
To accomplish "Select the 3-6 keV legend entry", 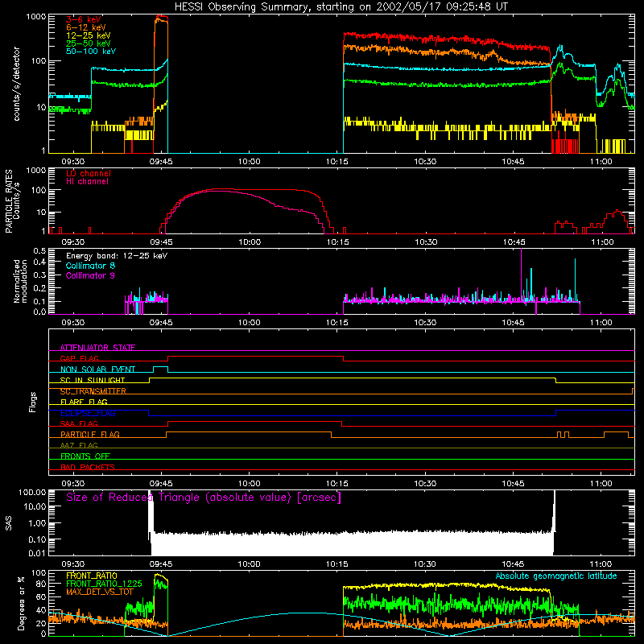I will coord(84,19).
